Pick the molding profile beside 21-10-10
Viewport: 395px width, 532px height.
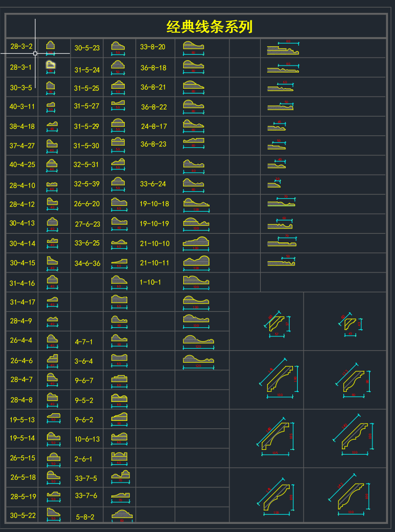point(196,243)
